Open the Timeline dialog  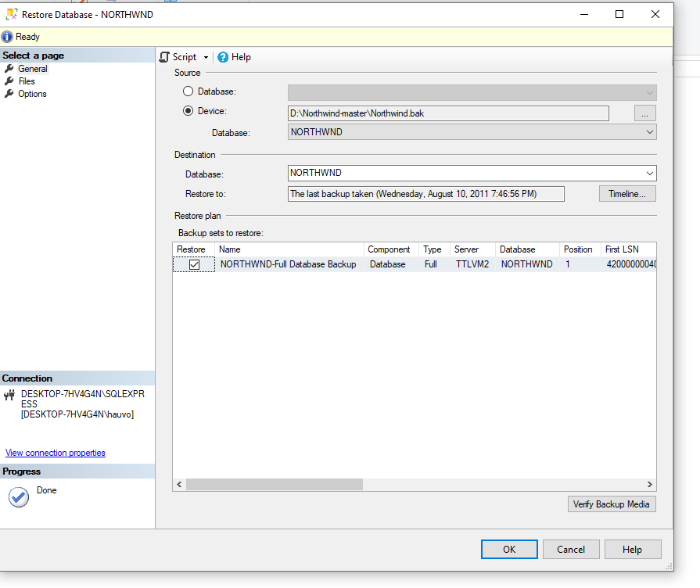[x=626, y=194]
